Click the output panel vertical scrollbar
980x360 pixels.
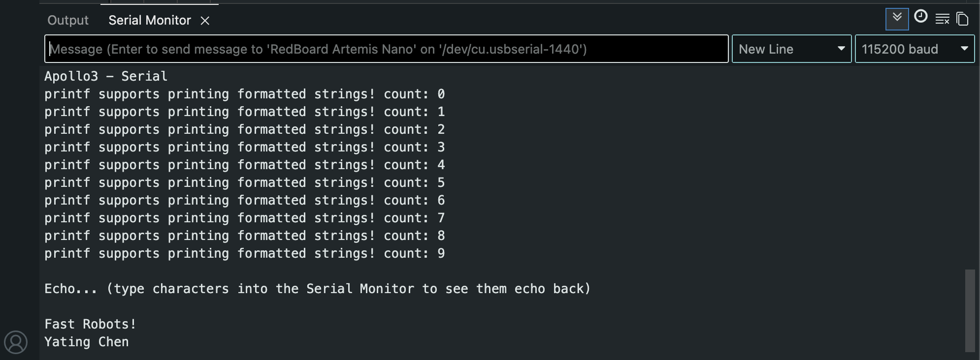click(x=970, y=310)
